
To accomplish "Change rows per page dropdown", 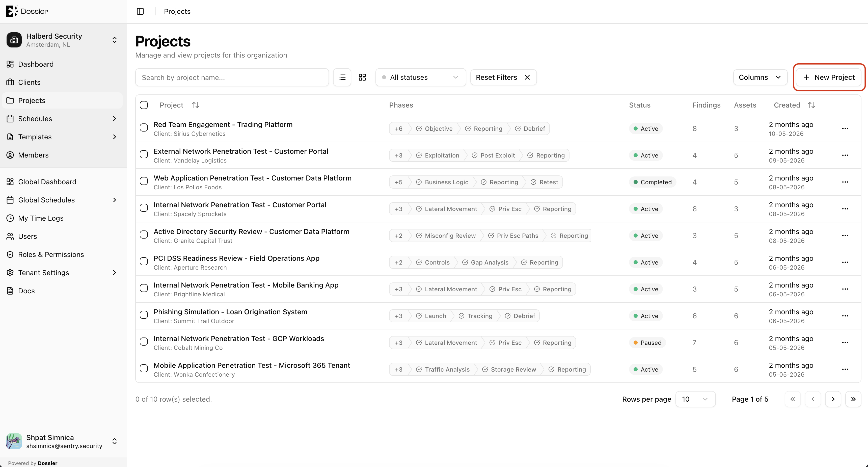I will click(695, 399).
